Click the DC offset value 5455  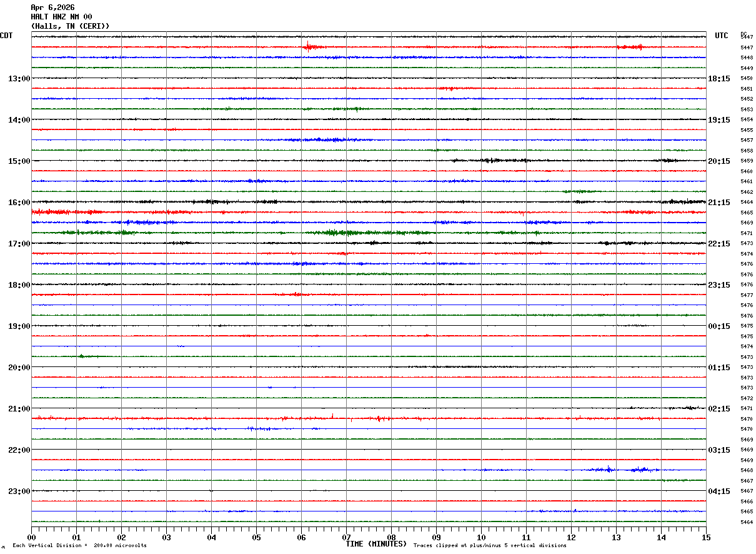[x=747, y=130]
